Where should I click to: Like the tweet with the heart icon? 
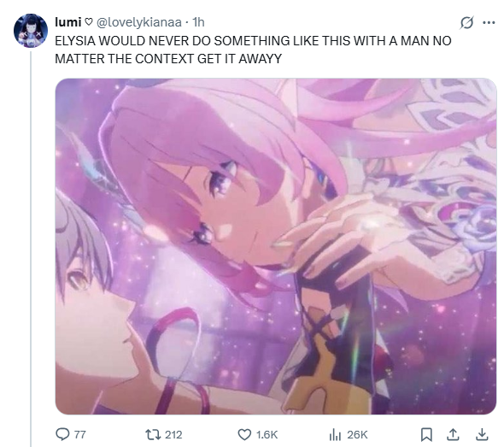click(x=244, y=435)
